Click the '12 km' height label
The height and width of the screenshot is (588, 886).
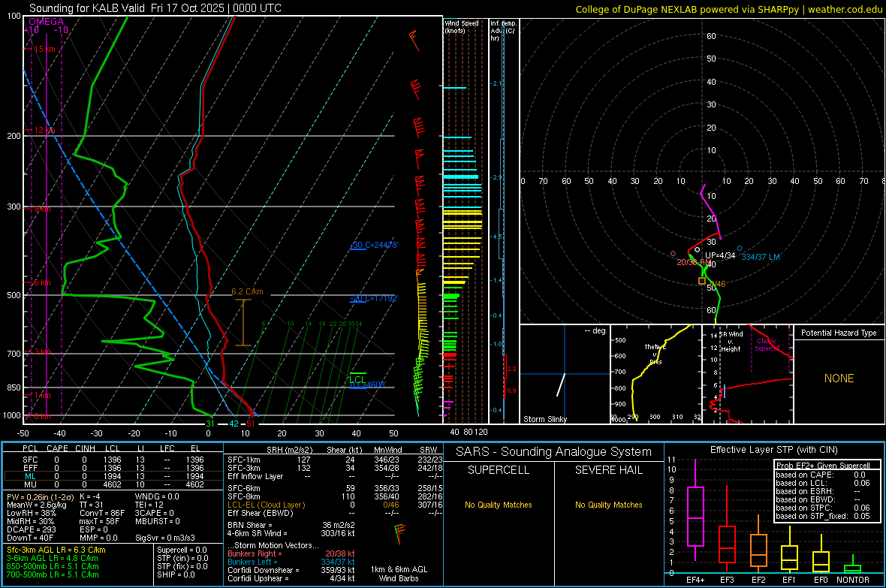[44, 130]
